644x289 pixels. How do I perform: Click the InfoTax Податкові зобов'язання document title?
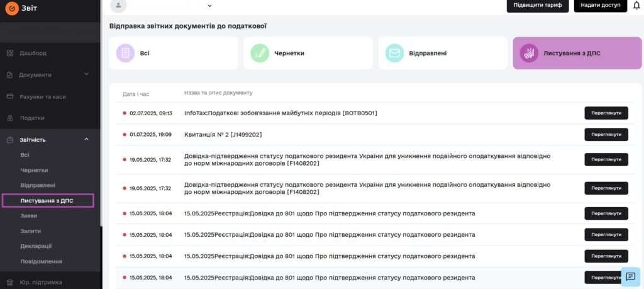click(x=280, y=113)
